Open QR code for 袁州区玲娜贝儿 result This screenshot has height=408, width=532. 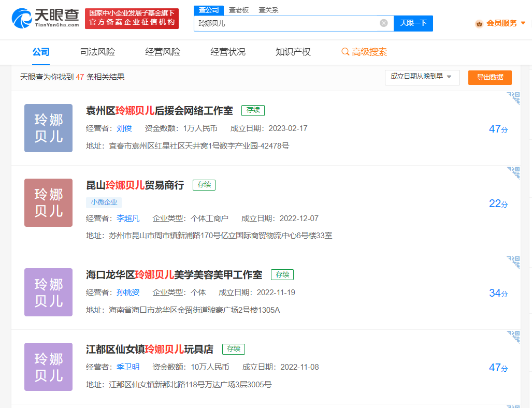click(x=513, y=98)
